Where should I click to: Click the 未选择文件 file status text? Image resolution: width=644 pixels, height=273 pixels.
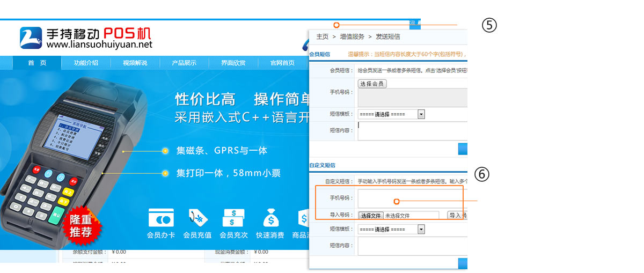(x=397, y=216)
